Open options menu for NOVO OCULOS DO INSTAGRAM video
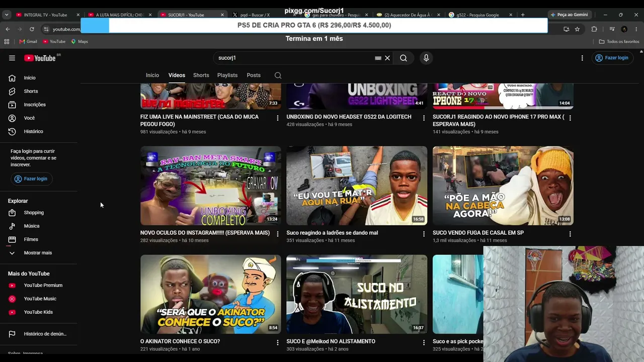The height and width of the screenshot is (362, 644). pos(277,234)
